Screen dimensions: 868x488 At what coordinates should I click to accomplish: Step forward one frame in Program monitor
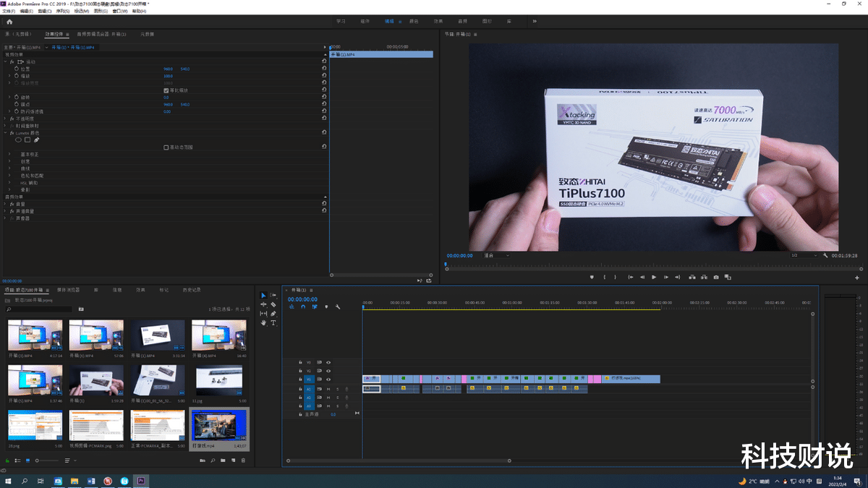coord(665,277)
